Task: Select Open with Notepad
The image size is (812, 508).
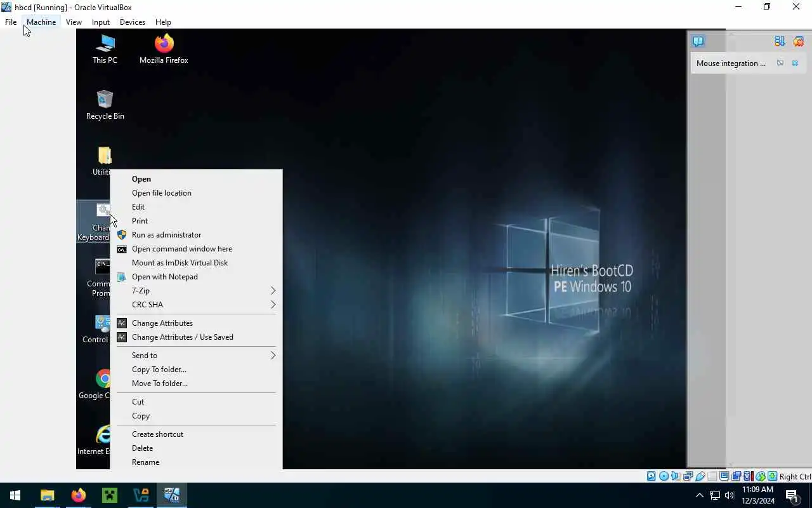Action: tap(196, 277)
